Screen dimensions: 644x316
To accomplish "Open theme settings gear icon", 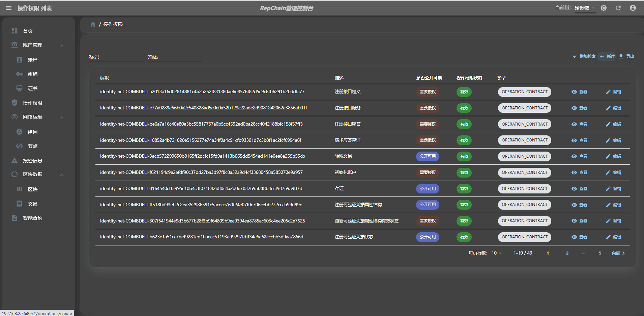I will coord(604,8).
